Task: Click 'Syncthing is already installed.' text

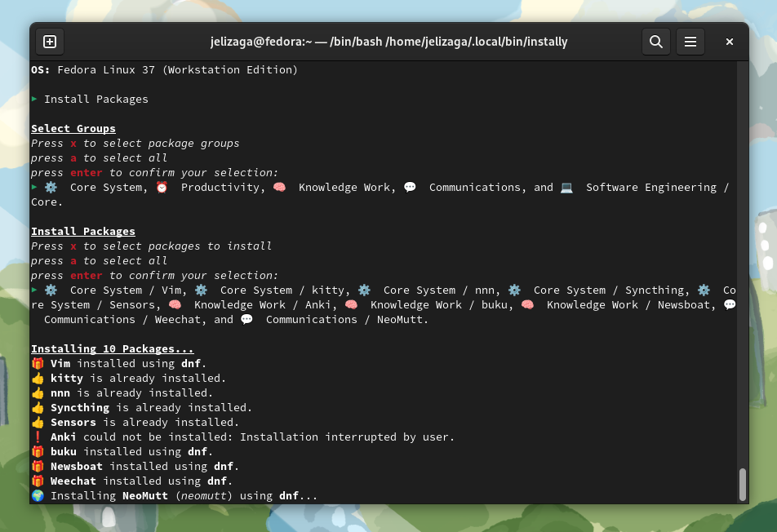Action: click(x=151, y=408)
